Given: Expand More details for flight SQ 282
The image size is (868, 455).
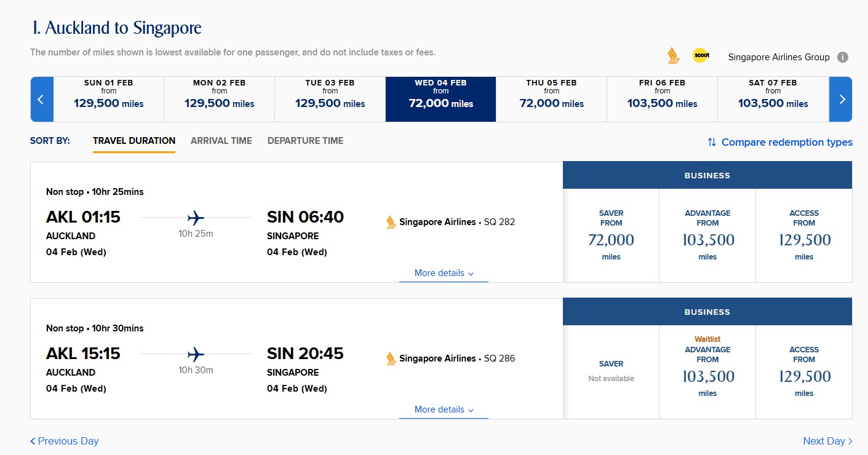Looking at the screenshot, I should coord(444,273).
